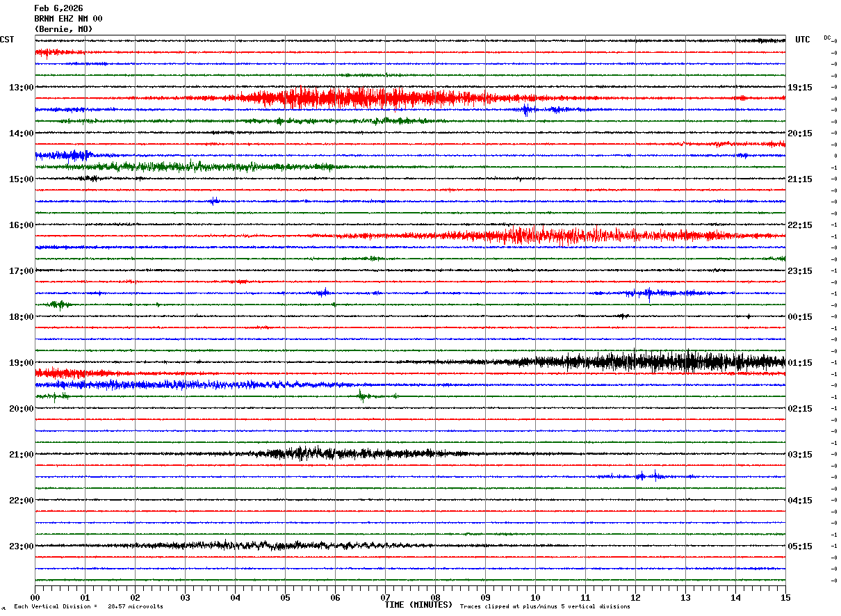Image resolution: width=841 pixels, height=616 pixels.
Task: Click minute tick label '01' on time axis
Action: click(85, 597)
